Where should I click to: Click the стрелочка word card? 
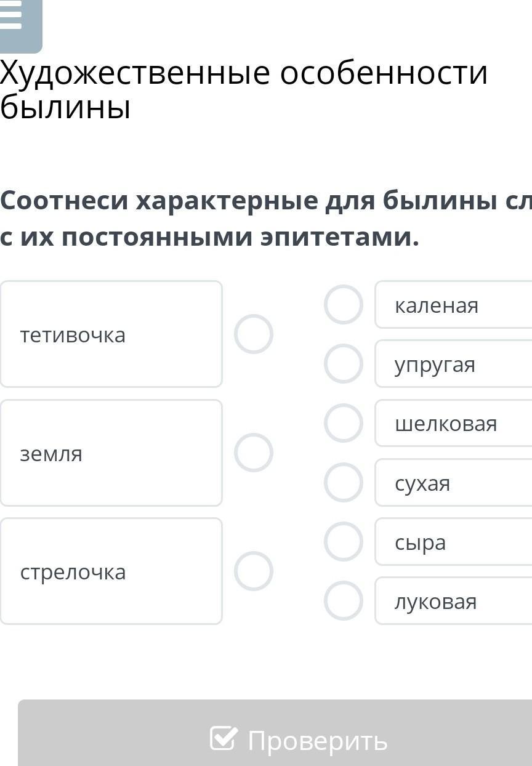[x=111, y=571]
